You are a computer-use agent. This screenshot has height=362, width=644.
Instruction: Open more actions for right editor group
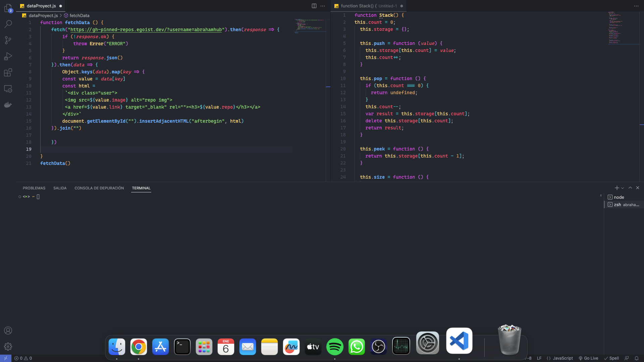(636, 6)
